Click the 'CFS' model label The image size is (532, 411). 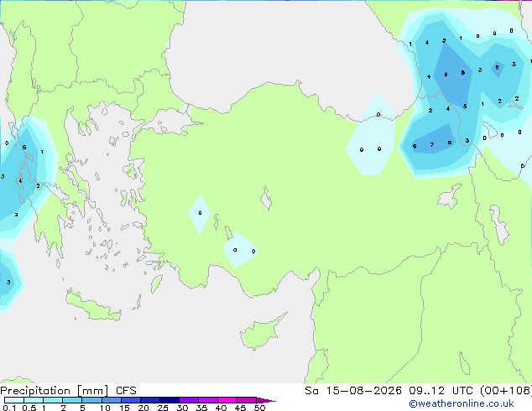tap(126, 391)
